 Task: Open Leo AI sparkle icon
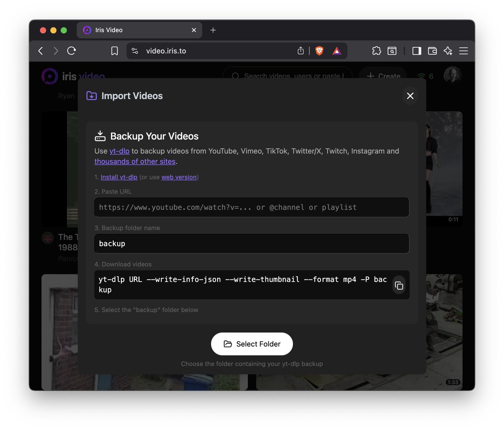coord(448,51)
